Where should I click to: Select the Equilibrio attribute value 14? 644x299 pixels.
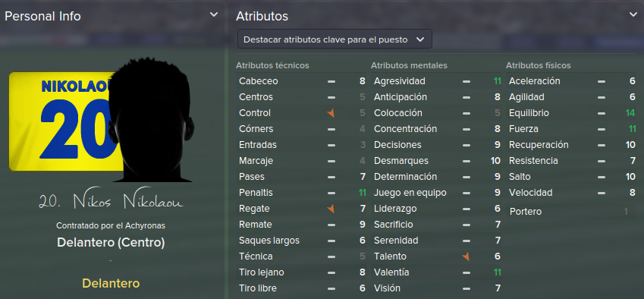[630, 113]
